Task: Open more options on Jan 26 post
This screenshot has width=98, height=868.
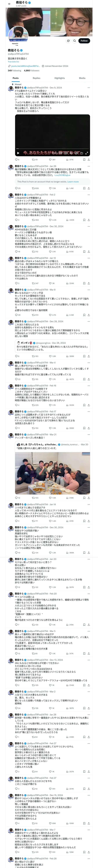Action: pyautogui.click(x=89, y=166)
